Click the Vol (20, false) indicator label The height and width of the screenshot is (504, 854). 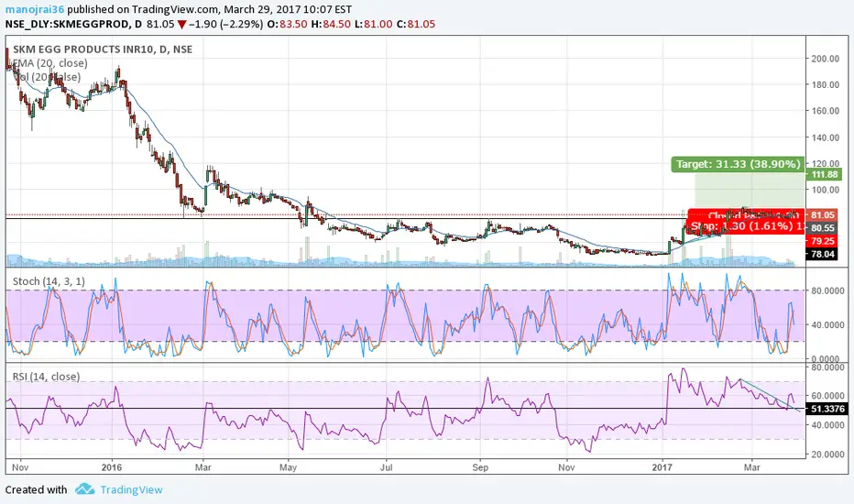47,77
